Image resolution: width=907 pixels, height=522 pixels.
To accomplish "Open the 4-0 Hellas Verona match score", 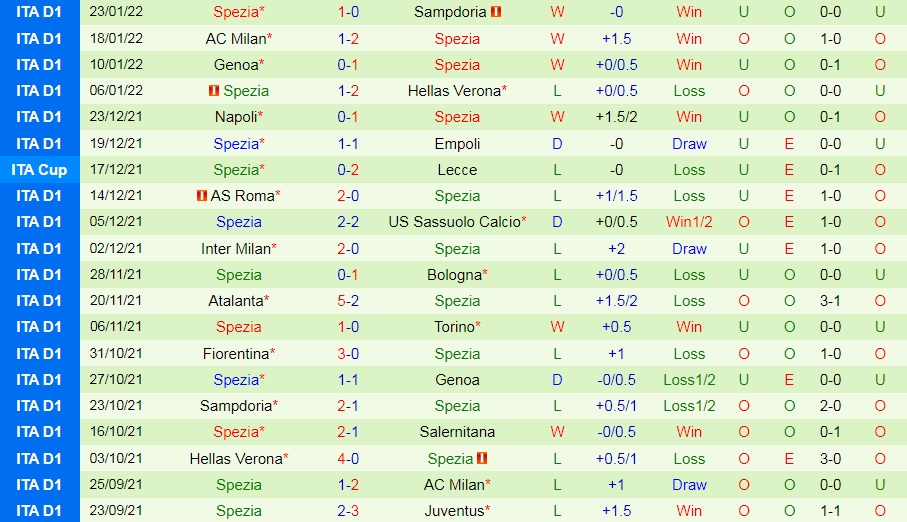I will tap(348, 458).
